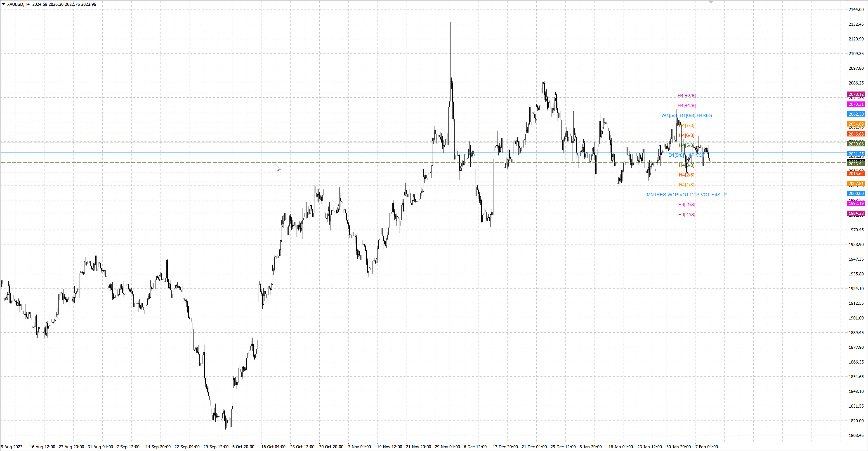The height and width of the screenshot is (451, 868).
Task: Open the XAUUSD,H4 chart dropdown arrow
Action: [x=3, y=4]
